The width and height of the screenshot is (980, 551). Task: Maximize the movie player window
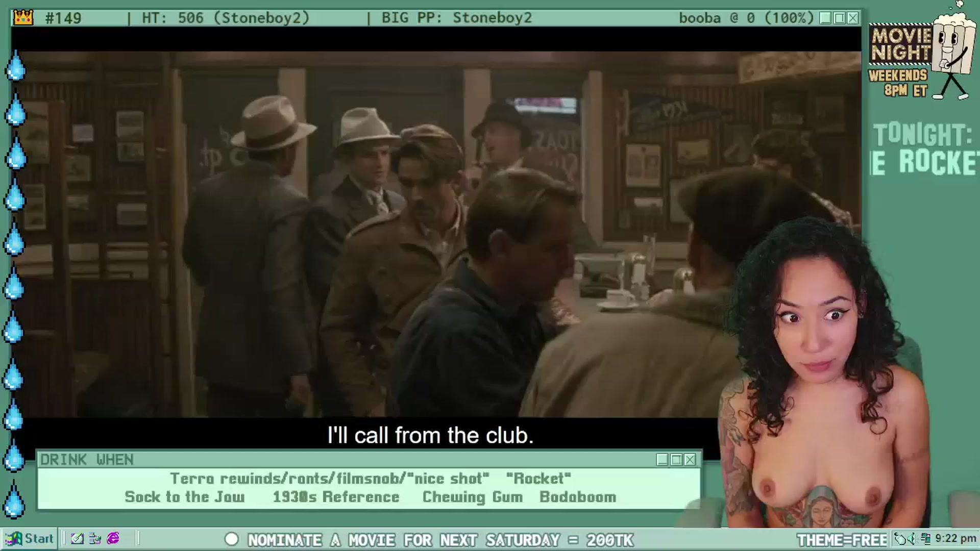839,18
